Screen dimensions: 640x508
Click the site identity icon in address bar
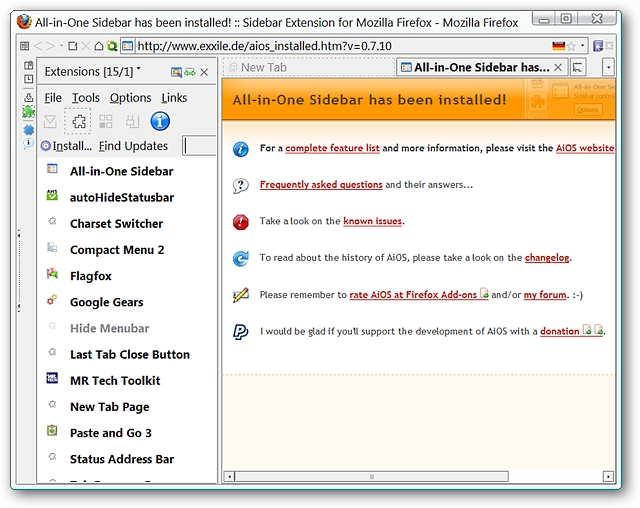[x=128, y=46]
